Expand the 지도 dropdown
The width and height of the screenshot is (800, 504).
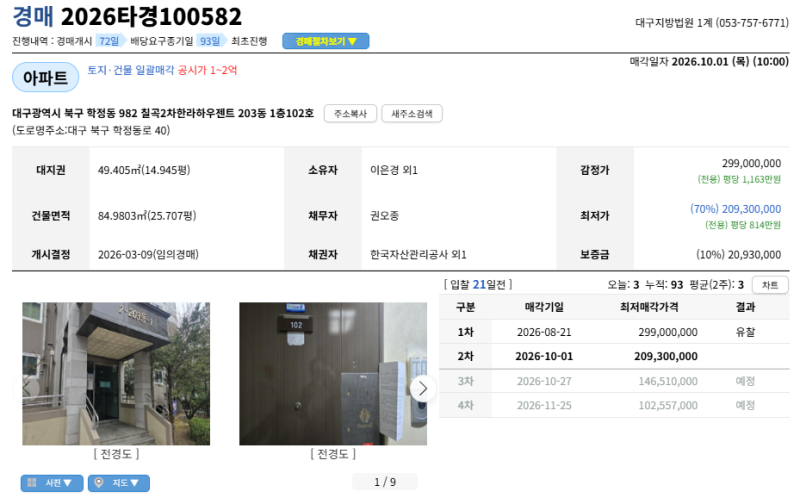[119, 483]
